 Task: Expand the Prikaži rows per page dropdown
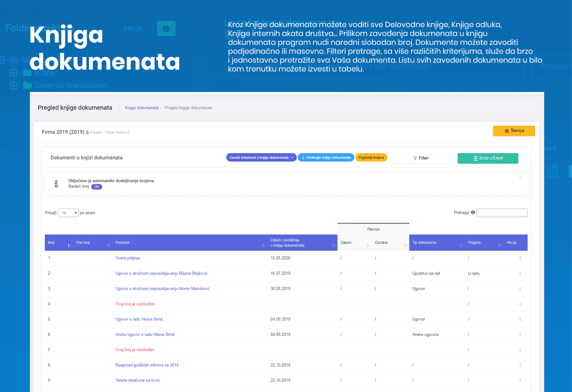[68, 213]
